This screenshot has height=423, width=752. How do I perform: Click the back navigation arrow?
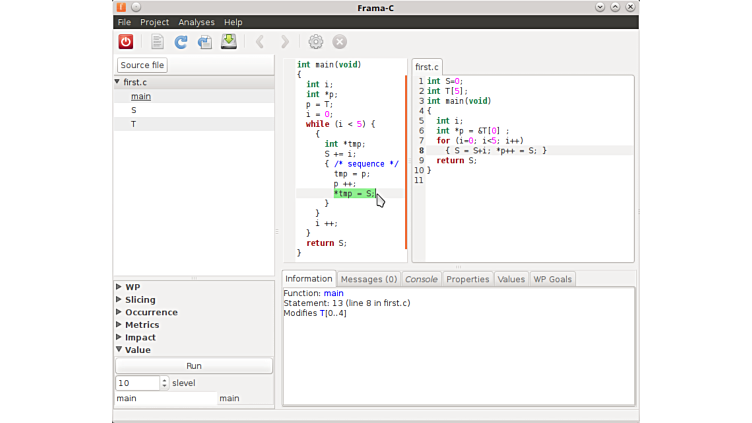pos(260,42)
